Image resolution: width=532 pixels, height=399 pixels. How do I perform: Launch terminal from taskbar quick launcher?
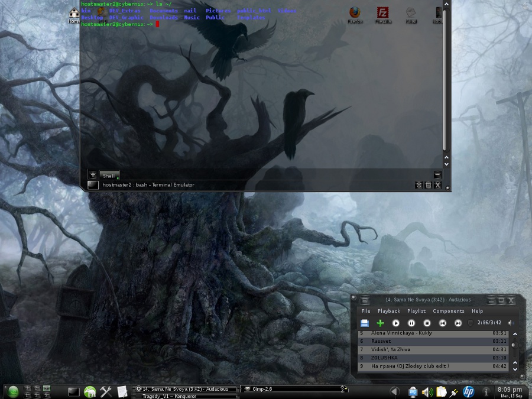pyautogui.click(x=74, y=392)
